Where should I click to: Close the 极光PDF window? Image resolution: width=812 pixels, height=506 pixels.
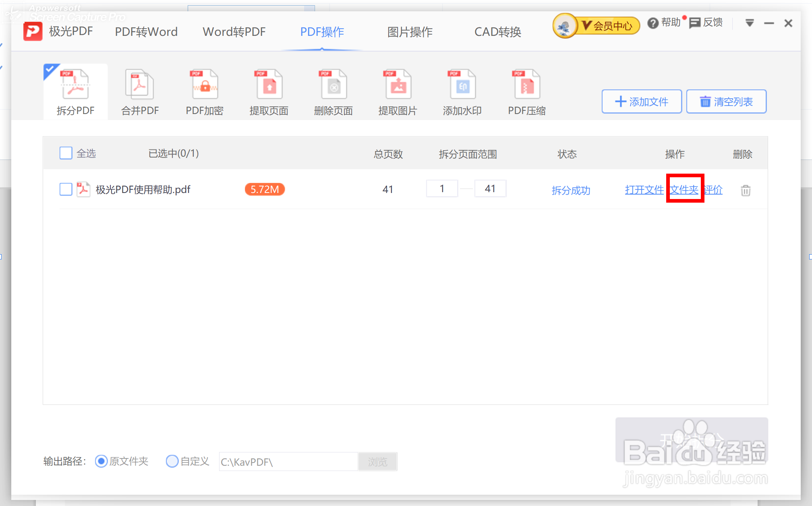(x=788, y=23)
